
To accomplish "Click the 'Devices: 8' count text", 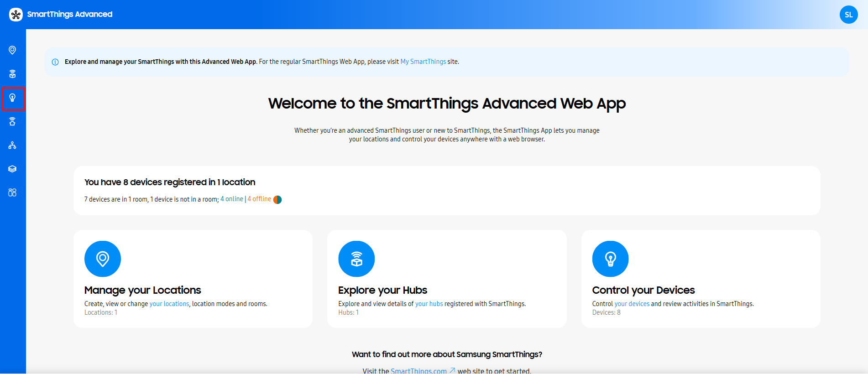I will [x=607, y=312].
